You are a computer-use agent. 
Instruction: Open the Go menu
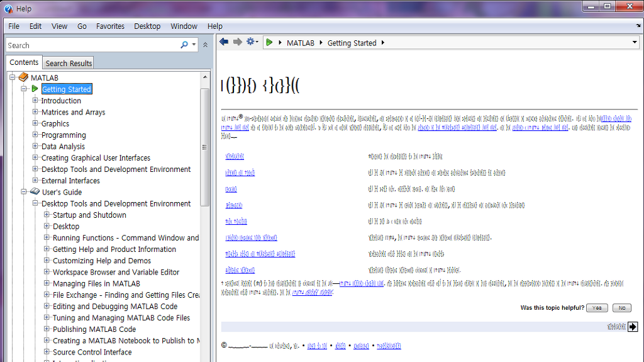(x=82, y=26)
